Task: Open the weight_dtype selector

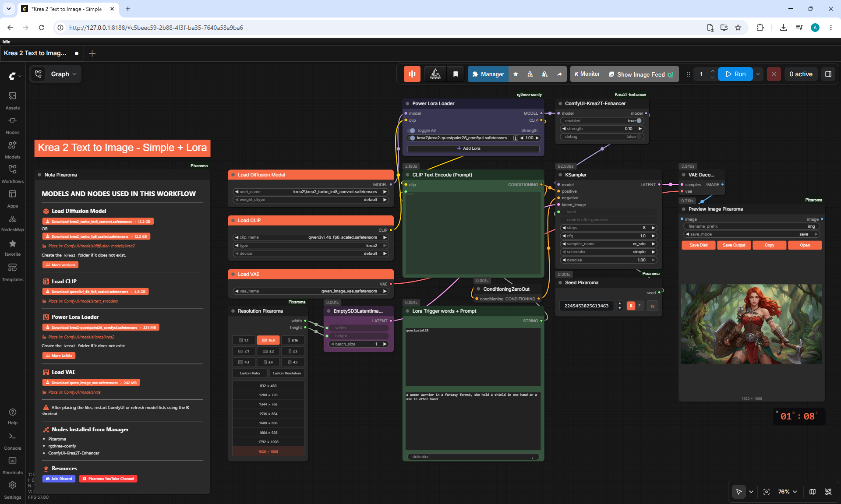Action: coord(311,200)
